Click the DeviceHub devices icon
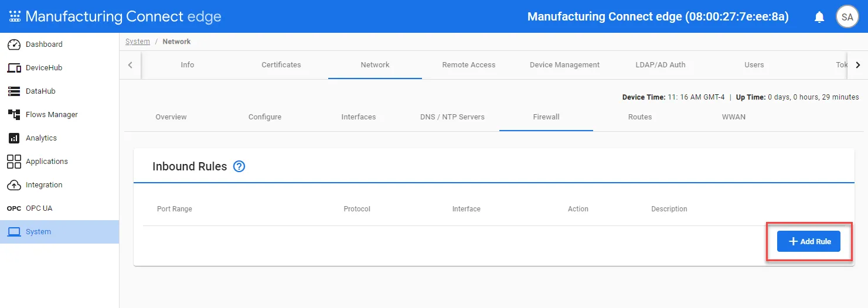This screenshot has width=868, height=308. point(14,68)
